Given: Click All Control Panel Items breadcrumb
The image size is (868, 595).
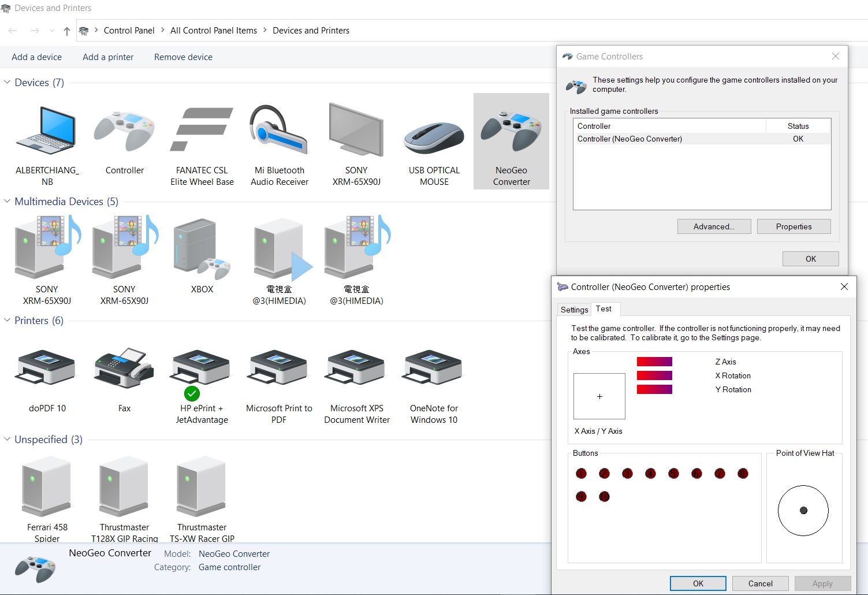Looking at the screenshot, I should [214, 31].
